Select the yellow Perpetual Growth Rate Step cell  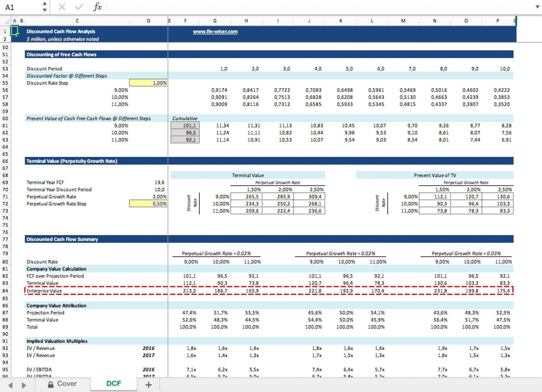(x=149, y=204)
